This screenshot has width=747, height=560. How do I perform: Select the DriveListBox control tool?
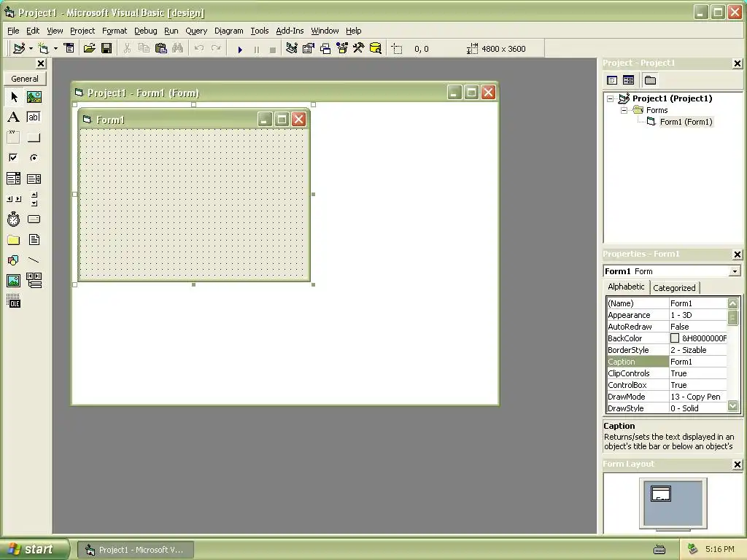(34, 219)
